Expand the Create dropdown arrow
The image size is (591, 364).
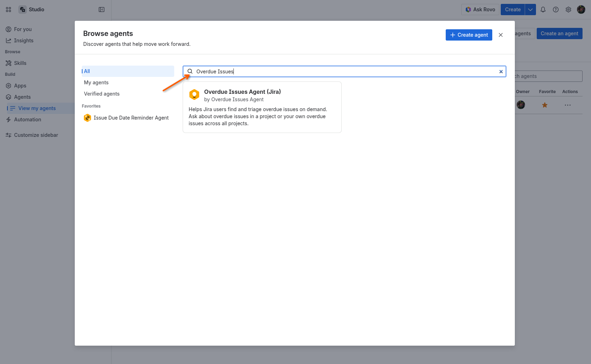coord(530,10)
